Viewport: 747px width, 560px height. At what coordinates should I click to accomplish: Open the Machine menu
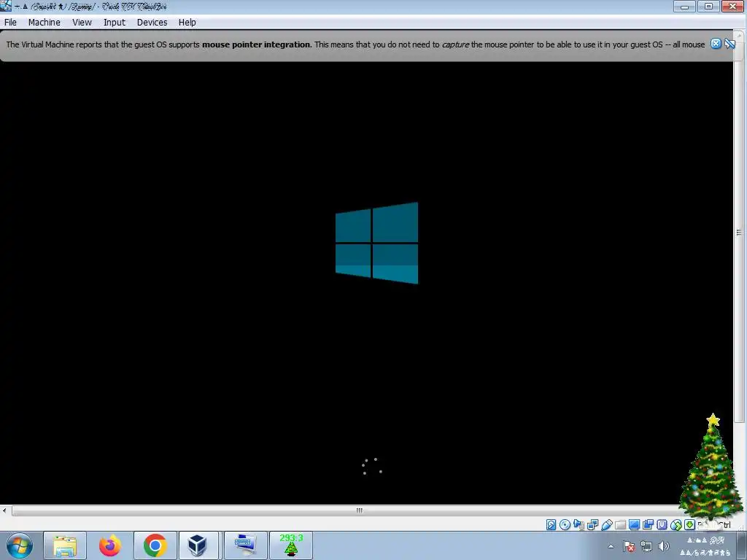click(x=44, y=23)
